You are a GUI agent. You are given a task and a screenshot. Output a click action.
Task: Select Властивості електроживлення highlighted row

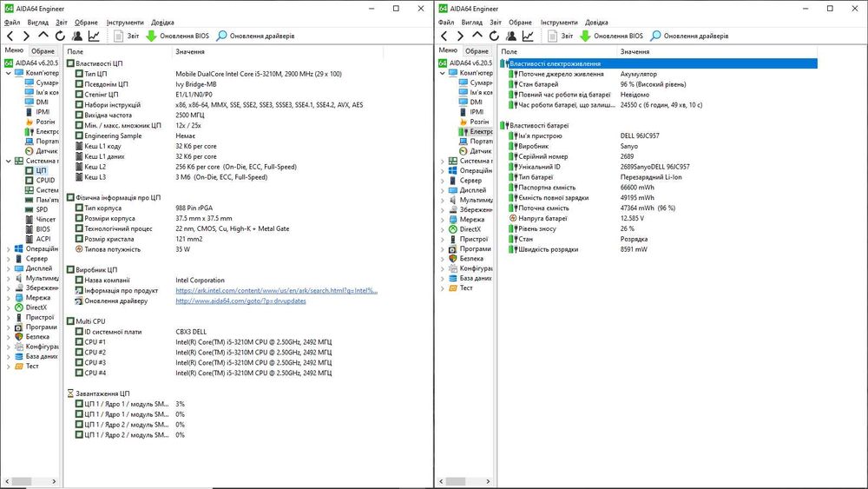(x=659, y=63)
